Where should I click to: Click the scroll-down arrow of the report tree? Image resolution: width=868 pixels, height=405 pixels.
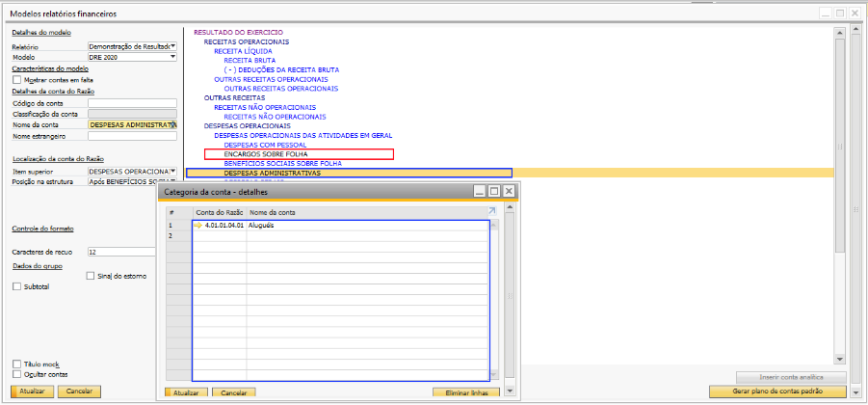tap(838, 359)
